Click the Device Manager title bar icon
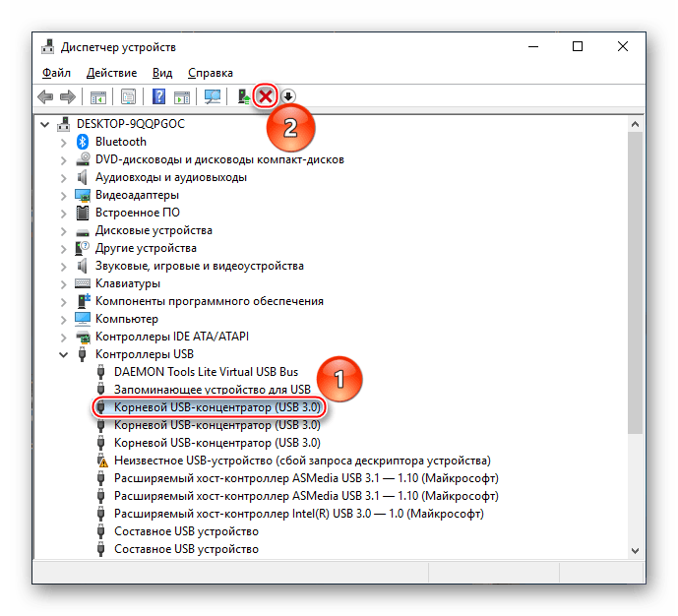The height and width of the screenshot is (616, 678). point(47,46)
